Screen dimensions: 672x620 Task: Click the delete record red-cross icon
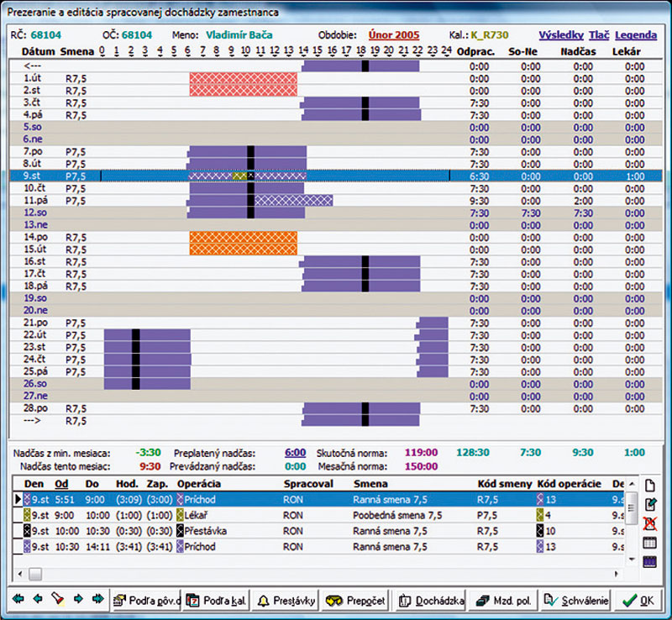[x=649, y=523]
